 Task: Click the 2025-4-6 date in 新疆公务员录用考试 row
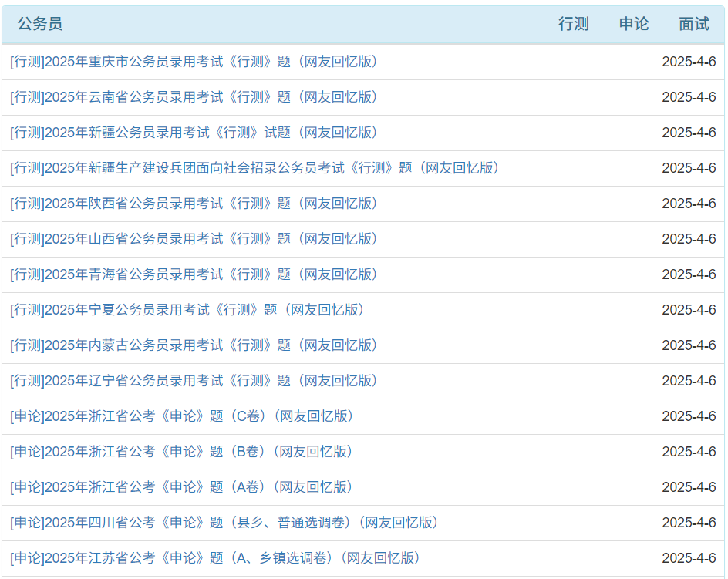689,133
